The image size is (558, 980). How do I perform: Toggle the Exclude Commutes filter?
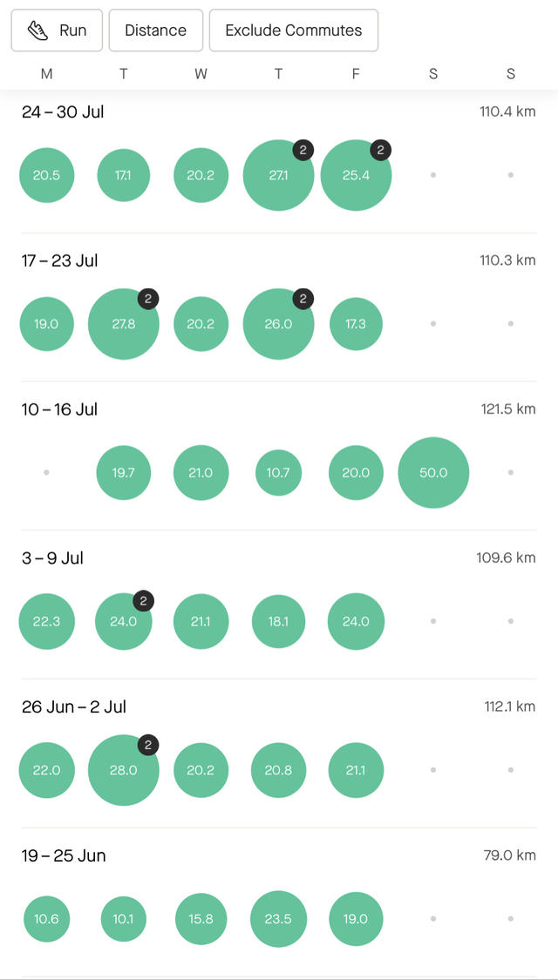tap(293, 30)
